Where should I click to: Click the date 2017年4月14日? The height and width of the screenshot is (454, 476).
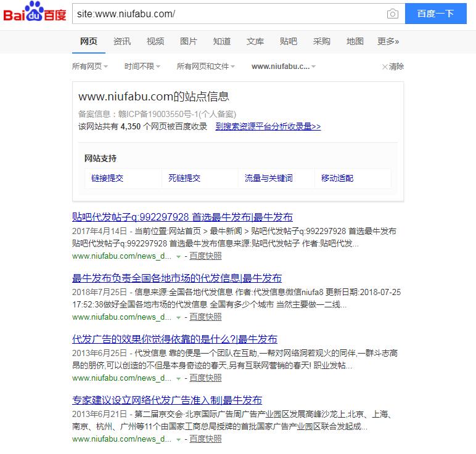point(99,231)
